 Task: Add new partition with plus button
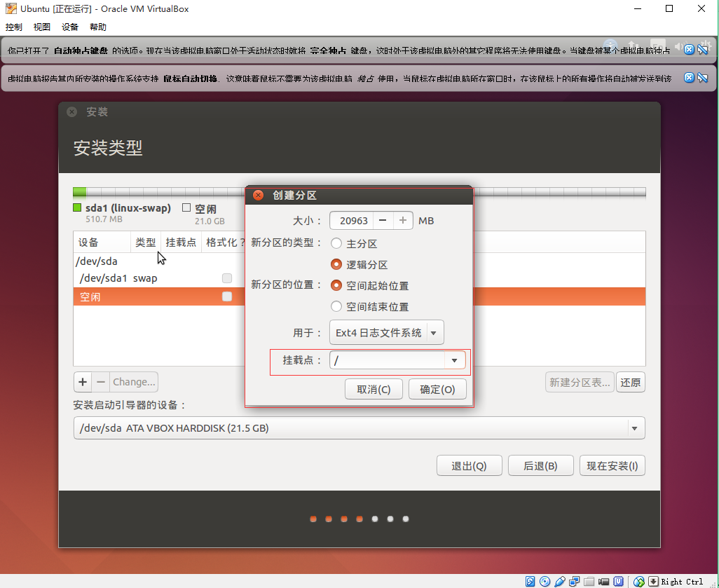(83, 381)
